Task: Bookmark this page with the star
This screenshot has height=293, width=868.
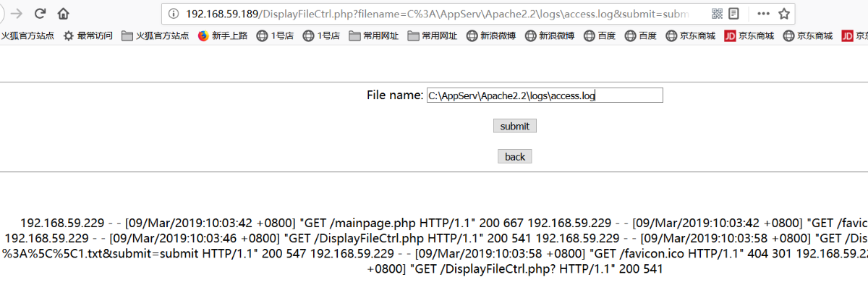Action: (x=783, y=14)
